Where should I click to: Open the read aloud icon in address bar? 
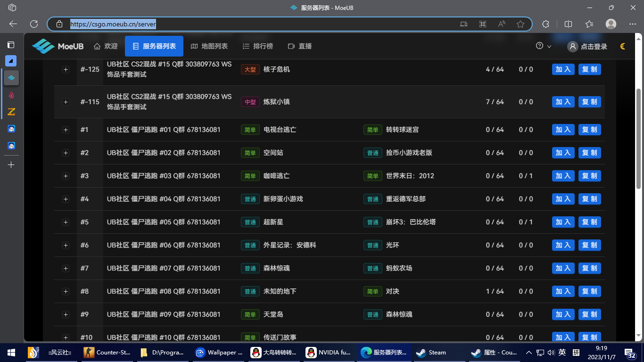[502, 24]
